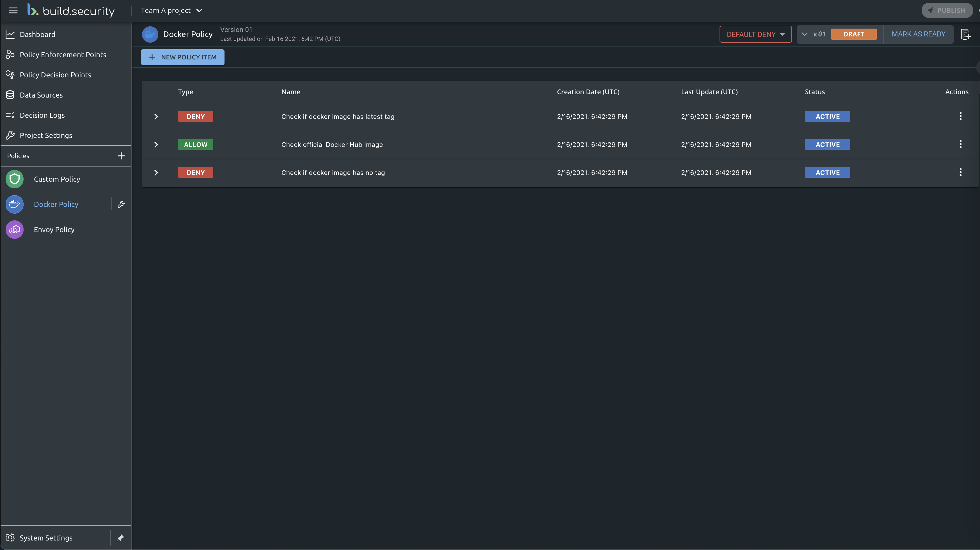The width and height of the screenshot is (980, 550).
Task: Open actions menu for no tag row
Action: [960, 173]
